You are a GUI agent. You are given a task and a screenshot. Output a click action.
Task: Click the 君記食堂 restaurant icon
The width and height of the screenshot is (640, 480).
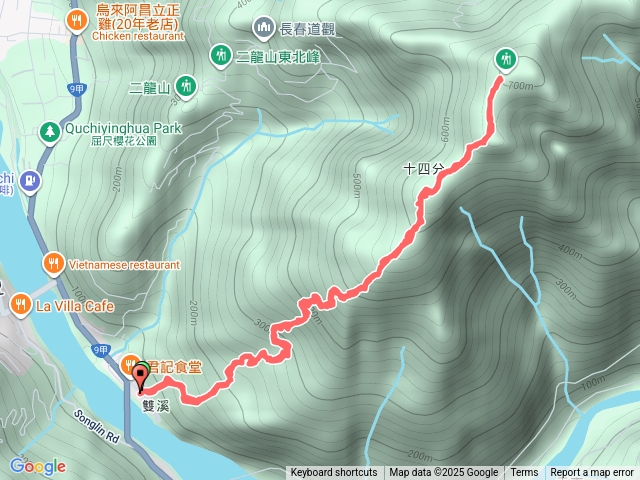tap(130, 364)
